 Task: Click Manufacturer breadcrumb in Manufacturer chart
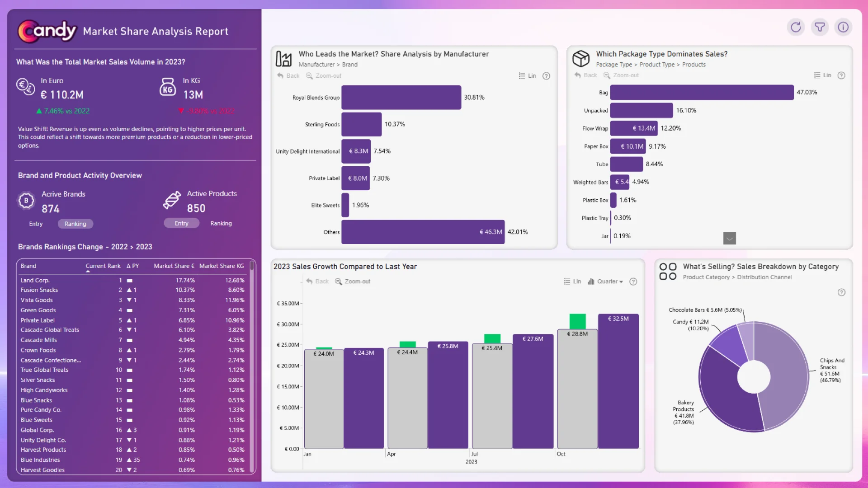(316, 65)
